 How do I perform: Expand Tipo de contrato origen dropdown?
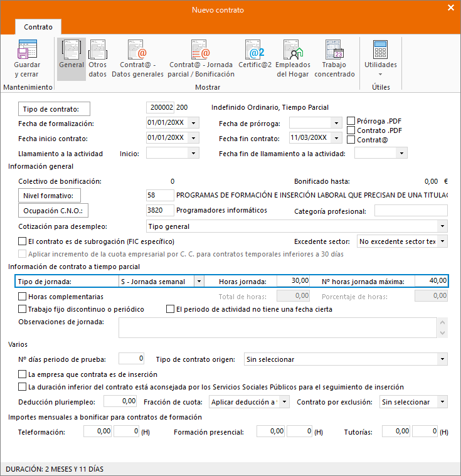442,359
